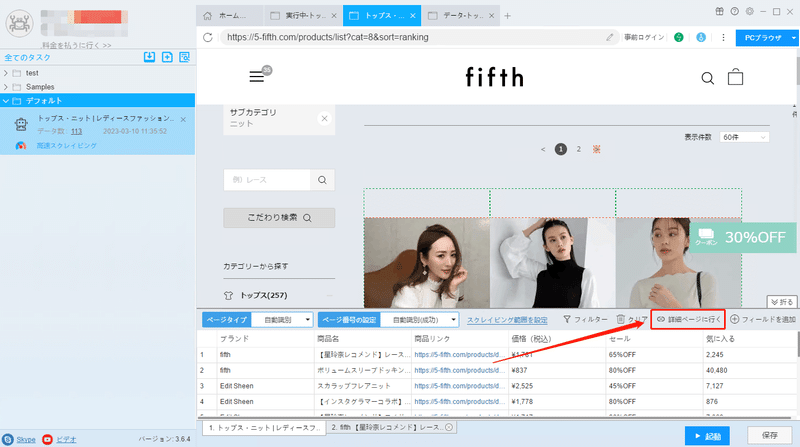Open the ページ番号の設定 dropdown
Viewport: 800px width, 447px height.
pos(419,320)
